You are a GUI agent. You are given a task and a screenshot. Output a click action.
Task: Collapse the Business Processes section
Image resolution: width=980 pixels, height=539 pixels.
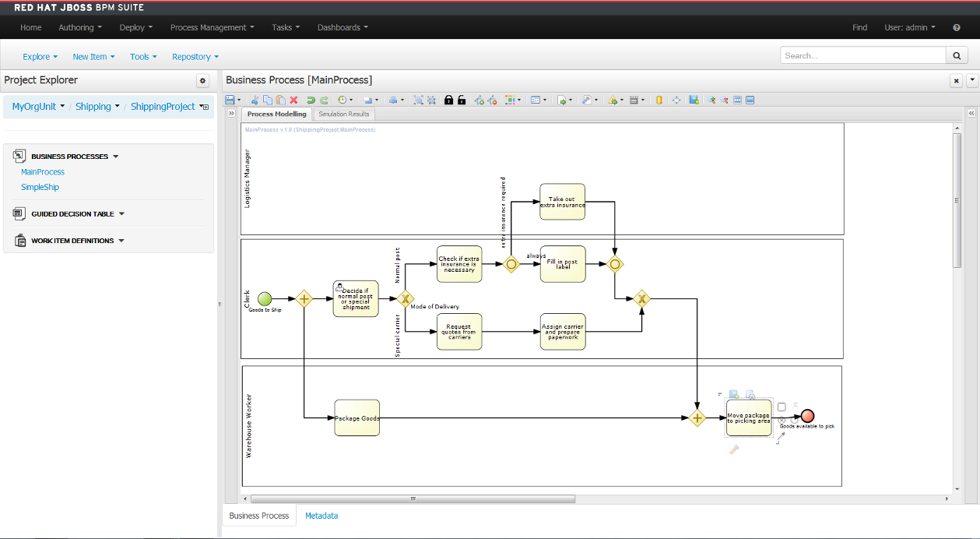(116, 157)
